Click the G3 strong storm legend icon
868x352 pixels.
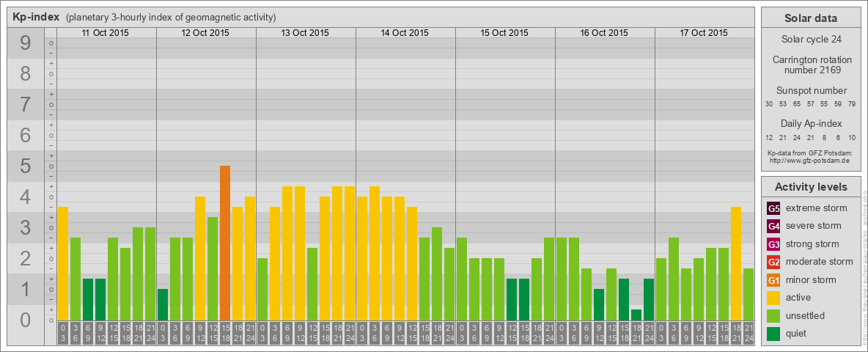click(x=773, y=244)
